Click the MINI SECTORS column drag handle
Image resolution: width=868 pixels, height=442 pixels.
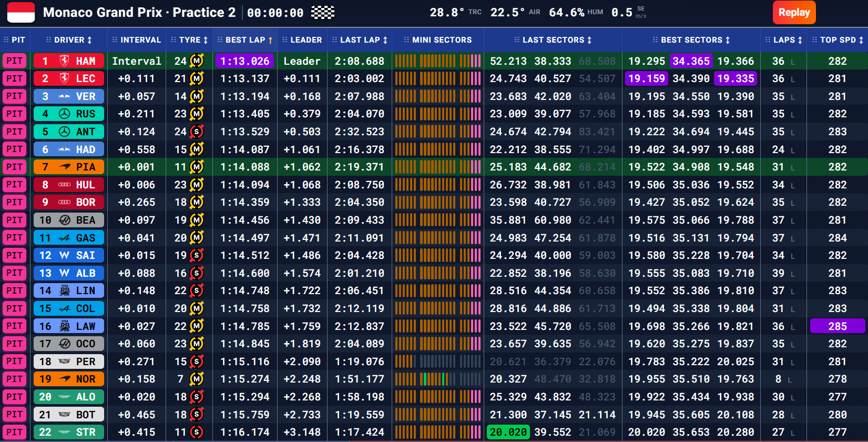[x=406, y=40]
